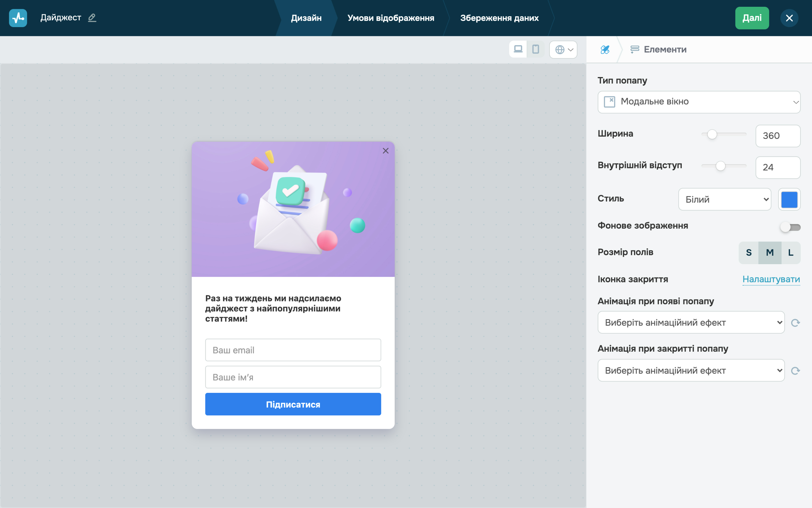This screenshot has width=812, height=508.
Task: Go to the Дизайн step
Action: click(x=306, y=18)
